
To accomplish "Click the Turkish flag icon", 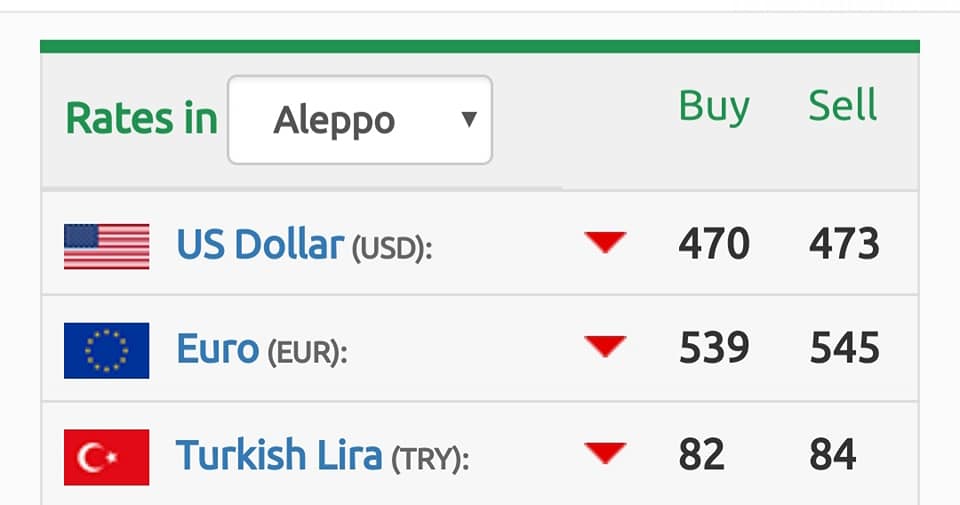I will [107, 457].
